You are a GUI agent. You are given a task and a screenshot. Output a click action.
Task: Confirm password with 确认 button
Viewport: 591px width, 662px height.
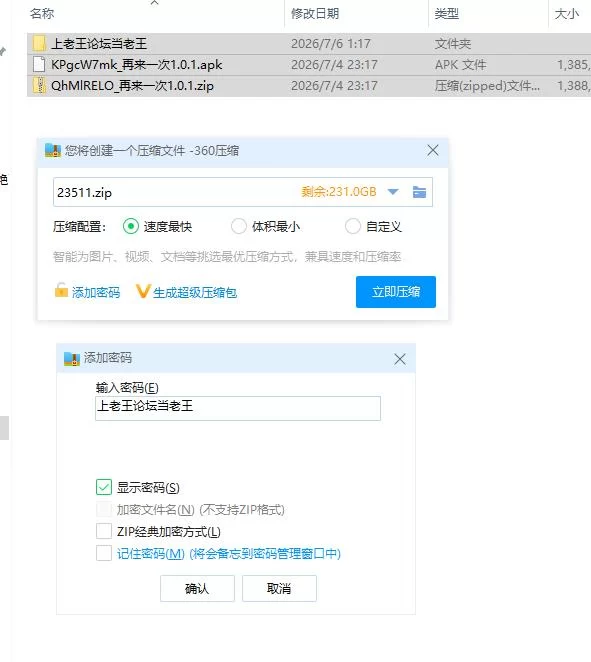coord(197,588)
